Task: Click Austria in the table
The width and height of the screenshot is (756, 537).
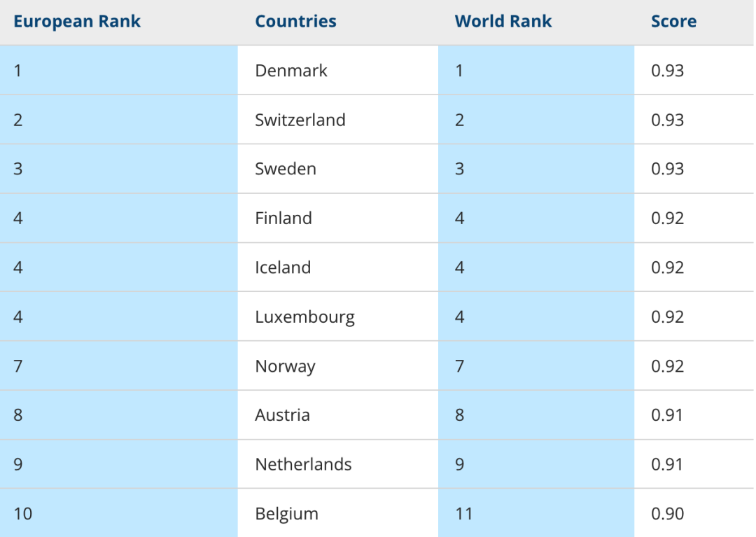Action: coord(283,415)
